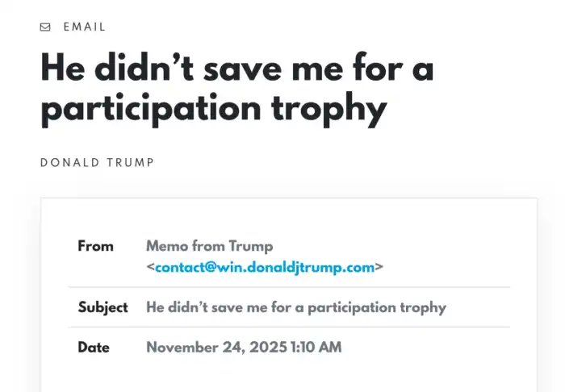
Task: Click the envelope icon beside EMAIL
Action: click(45, 27)
